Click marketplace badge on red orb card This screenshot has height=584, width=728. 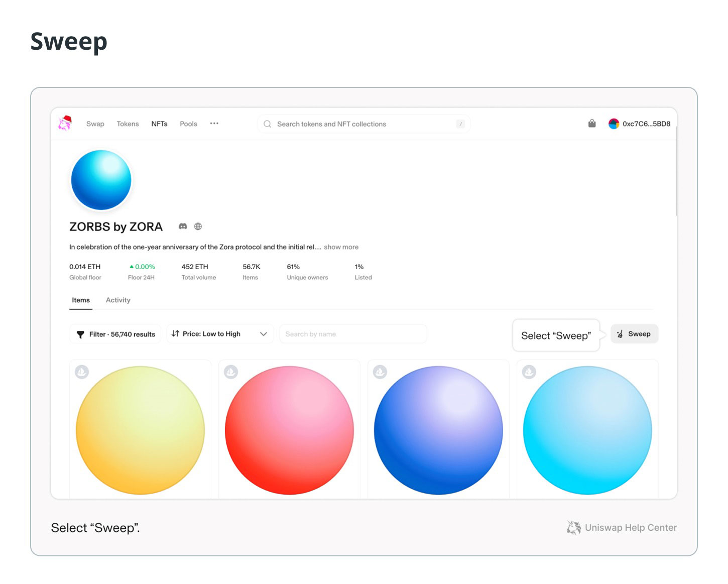tap(231, 372)
